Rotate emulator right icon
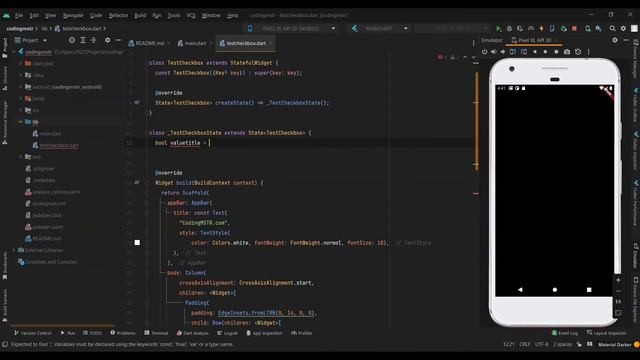 524,52
